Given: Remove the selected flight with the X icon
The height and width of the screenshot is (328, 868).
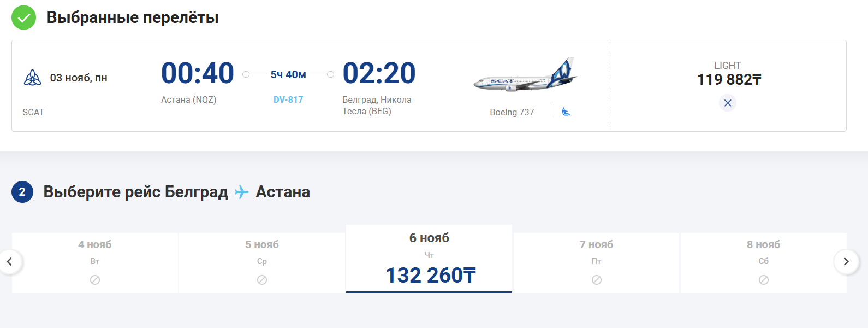Looking at the screenshot, I should 727,103.
